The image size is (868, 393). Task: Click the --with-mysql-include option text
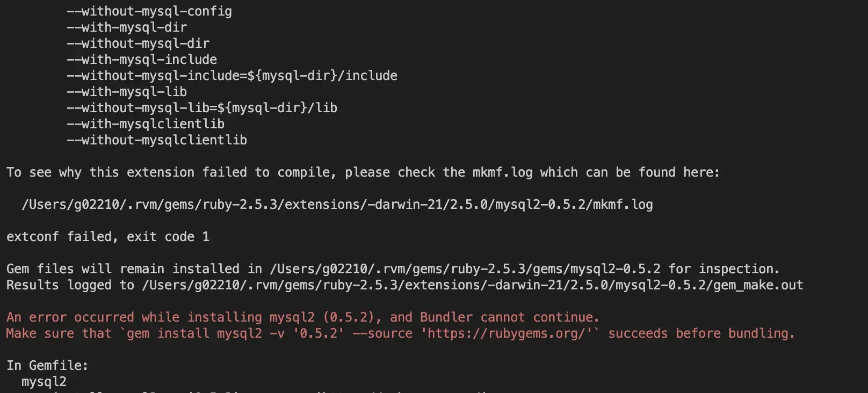coord(142,60)
